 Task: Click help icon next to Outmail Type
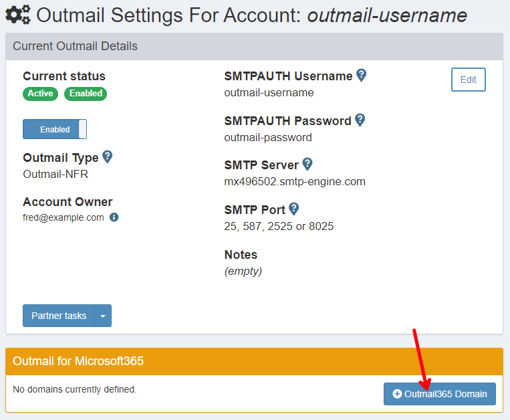107,157
